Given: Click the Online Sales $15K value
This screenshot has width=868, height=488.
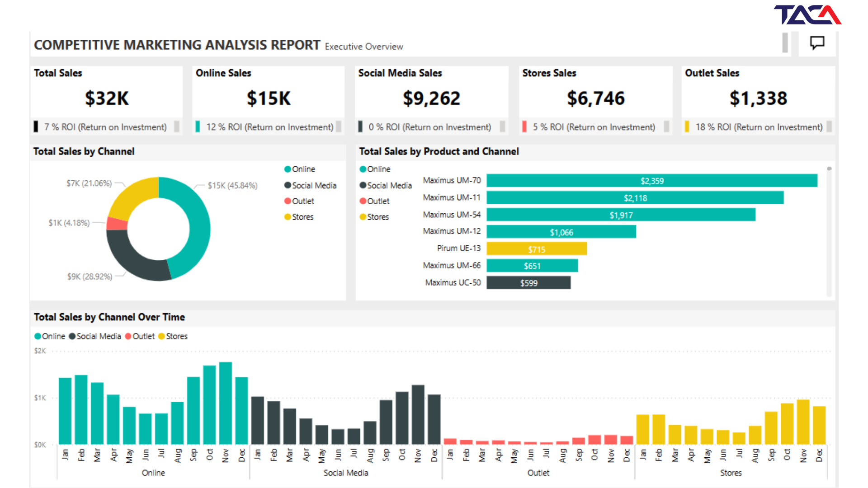Looking at the screenshot, I should pos(269,98).
